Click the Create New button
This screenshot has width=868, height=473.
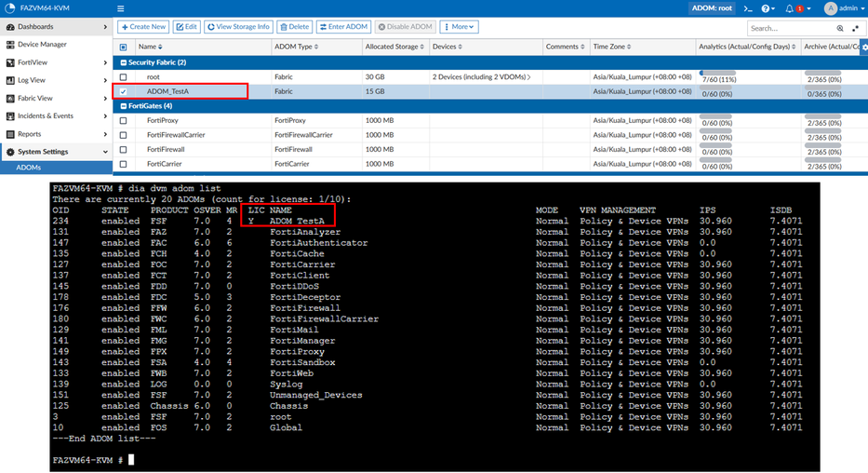coord(143,27)
